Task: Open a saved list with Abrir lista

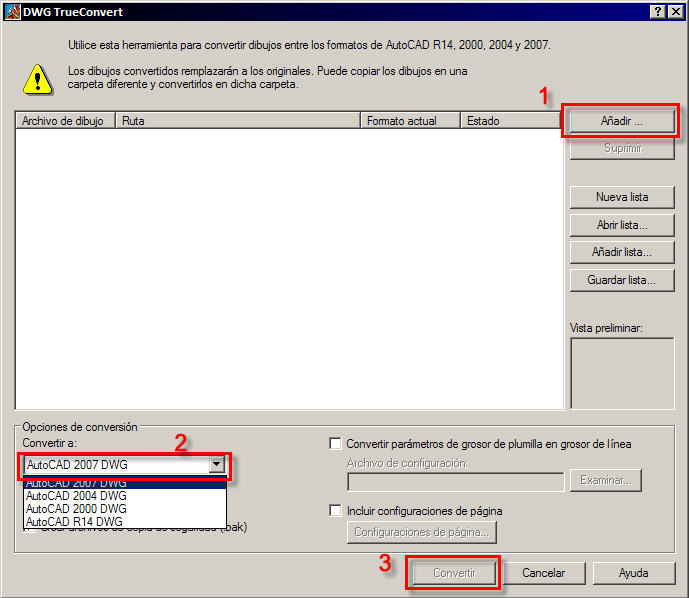Action: tap(622, 225)
